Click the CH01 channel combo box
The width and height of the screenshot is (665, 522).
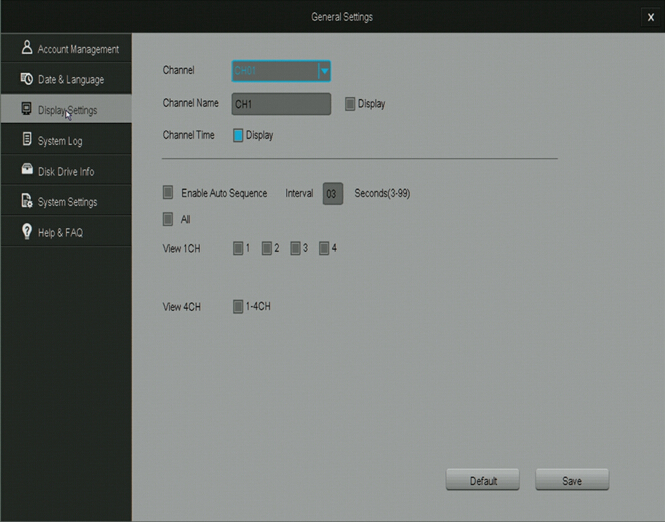tap(281, 71)
